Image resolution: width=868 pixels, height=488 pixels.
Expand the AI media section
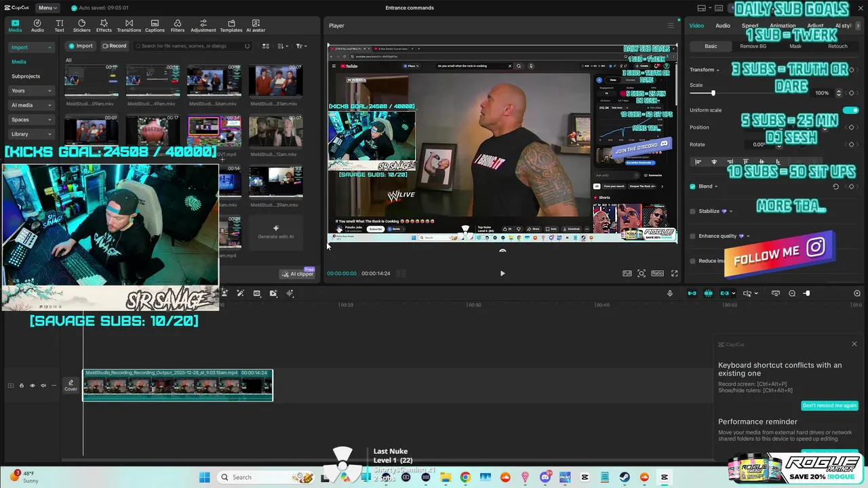(x=30, y=105)
